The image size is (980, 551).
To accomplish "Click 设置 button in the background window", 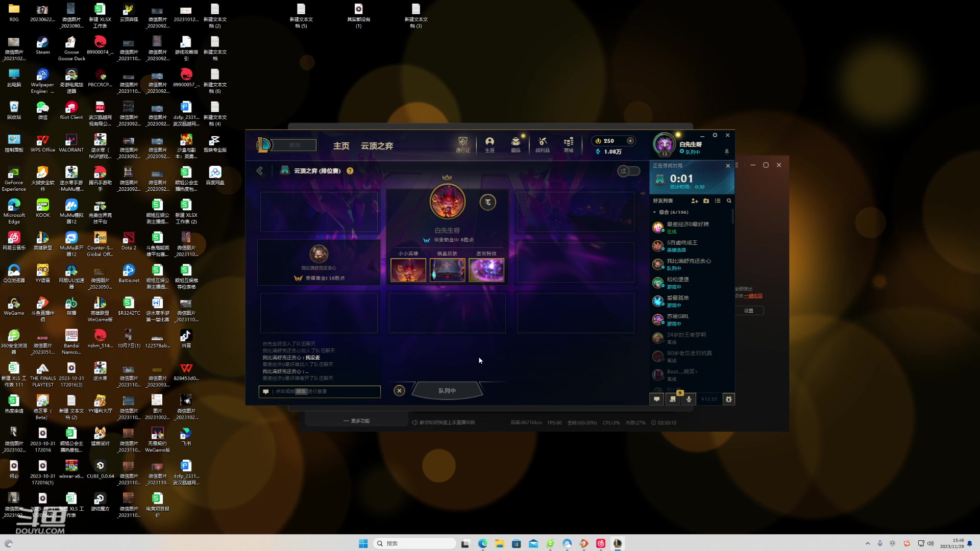I will [x=749, y=311].
